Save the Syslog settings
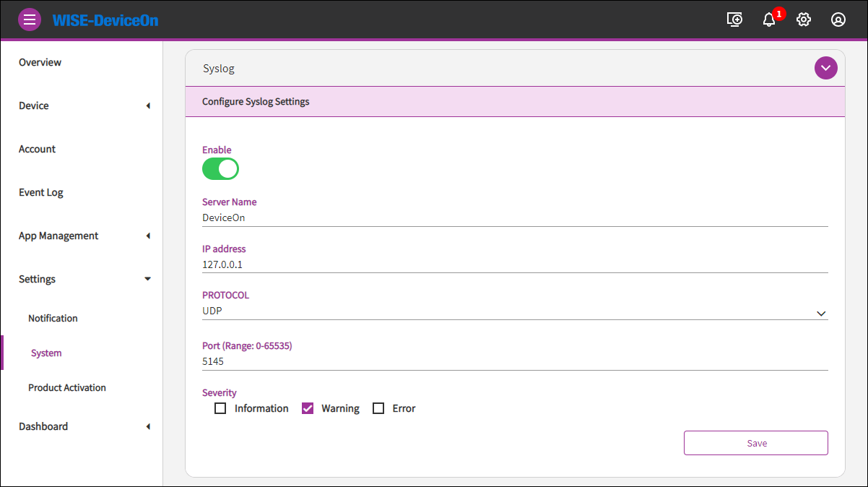This screenshot has width=868, height=487. tap(755, 443)
